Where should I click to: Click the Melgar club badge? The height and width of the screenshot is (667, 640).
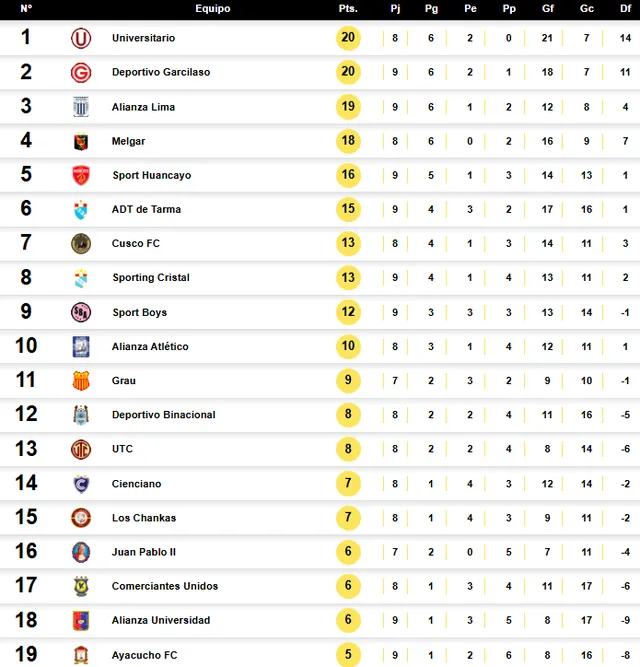point(81,141)
